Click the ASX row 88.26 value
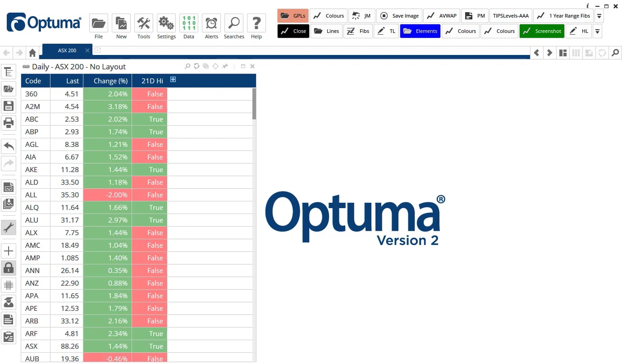The height and width of the screenshot is (364, 622). (67, 346)
